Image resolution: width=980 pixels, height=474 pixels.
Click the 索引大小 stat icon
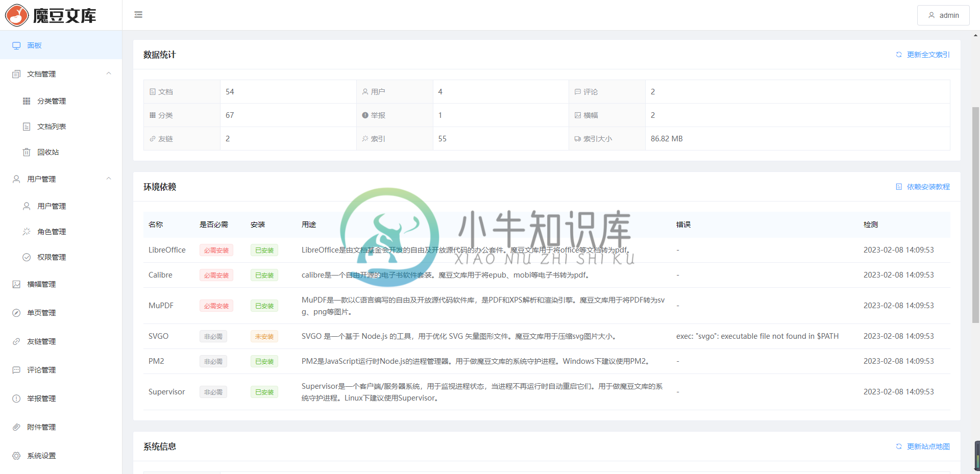coord(578,139)
